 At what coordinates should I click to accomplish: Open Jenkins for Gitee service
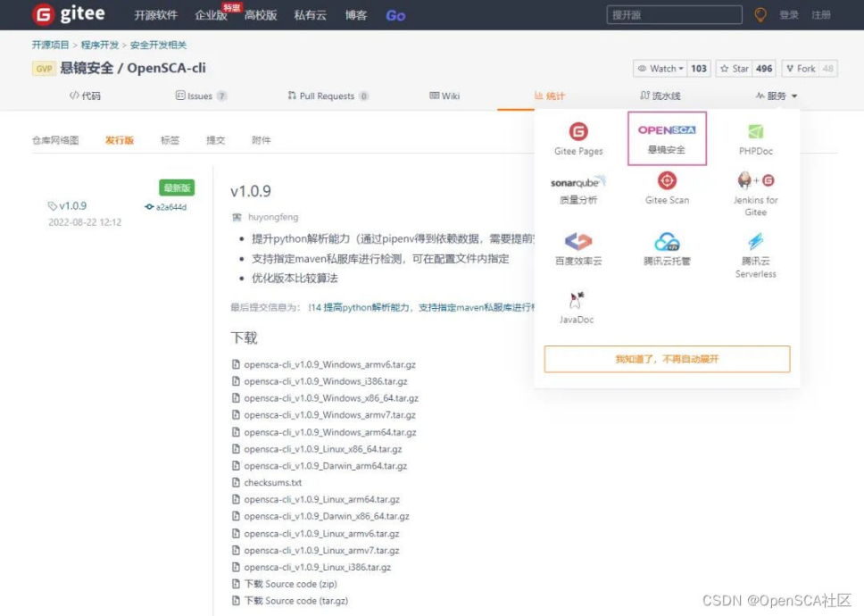755,194
